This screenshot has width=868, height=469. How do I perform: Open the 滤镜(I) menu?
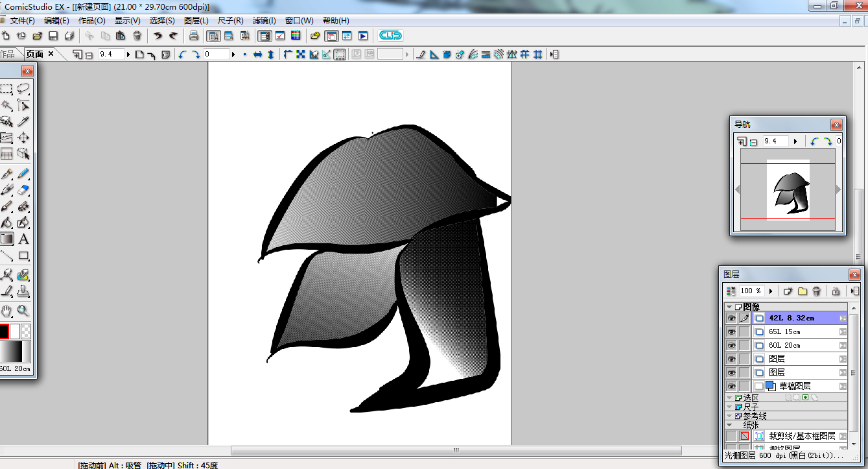[x=264, y=21]
